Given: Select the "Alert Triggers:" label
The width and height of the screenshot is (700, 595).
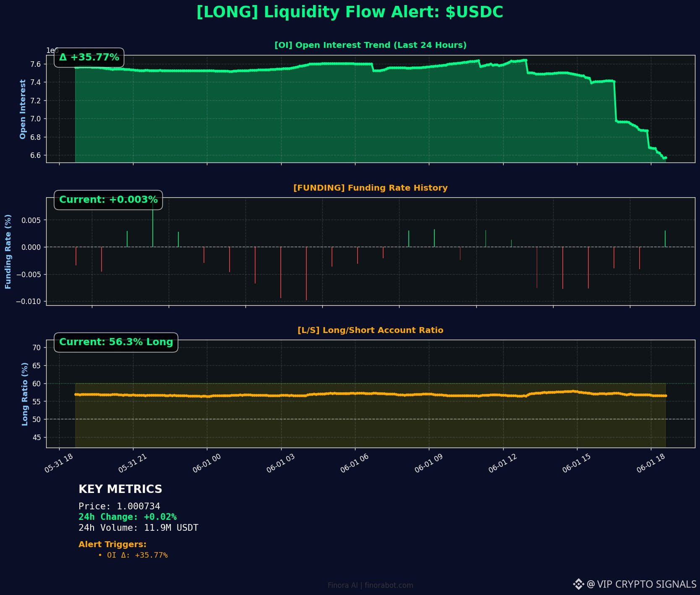Looking at the screenshot, I should coord(112,545).
